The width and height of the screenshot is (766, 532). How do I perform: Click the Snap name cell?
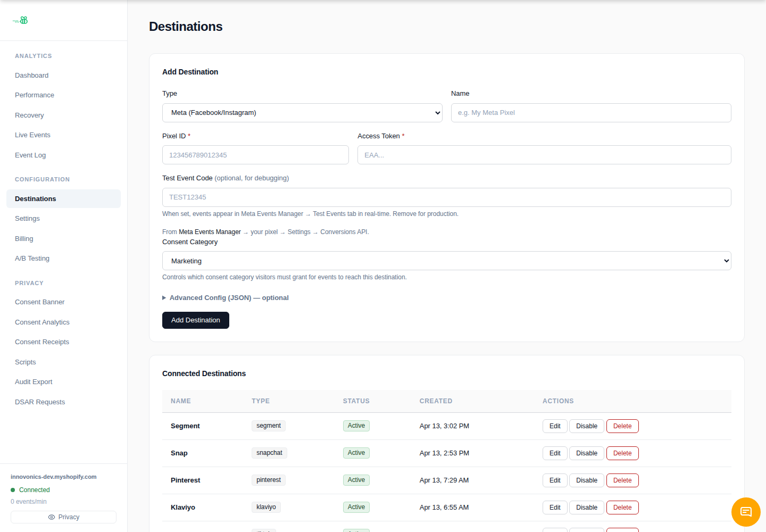(x=179, y=453)
